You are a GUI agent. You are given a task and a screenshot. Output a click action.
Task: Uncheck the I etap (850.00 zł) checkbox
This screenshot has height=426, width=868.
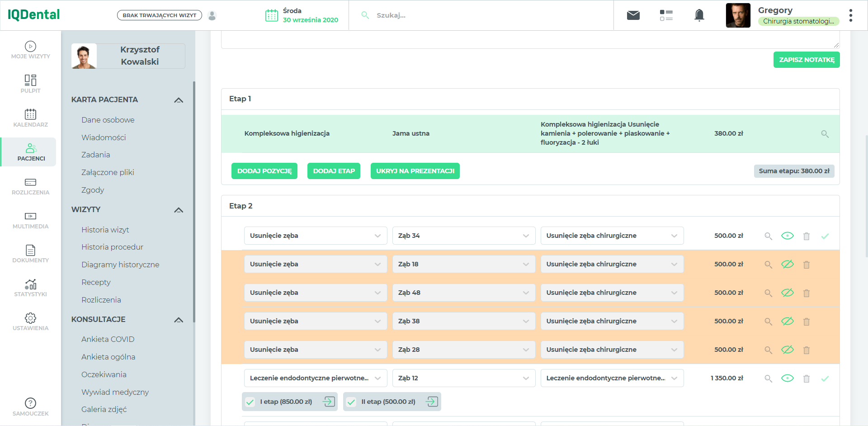click(x=250, y=402)
